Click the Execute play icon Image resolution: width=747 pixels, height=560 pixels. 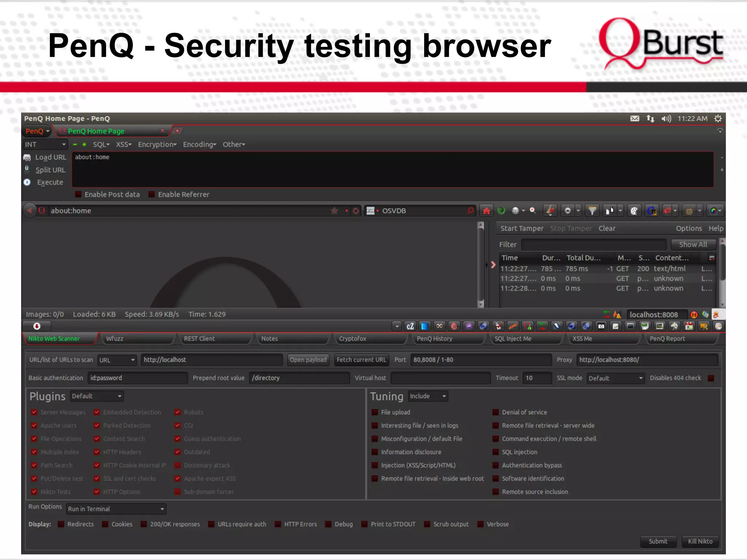tap(27, 182)
